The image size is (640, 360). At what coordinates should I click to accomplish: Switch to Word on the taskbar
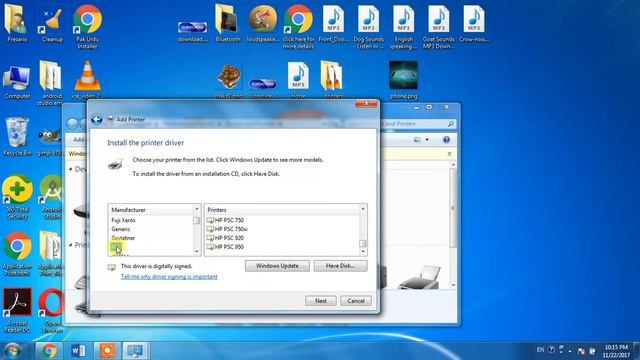pos(78,351)
